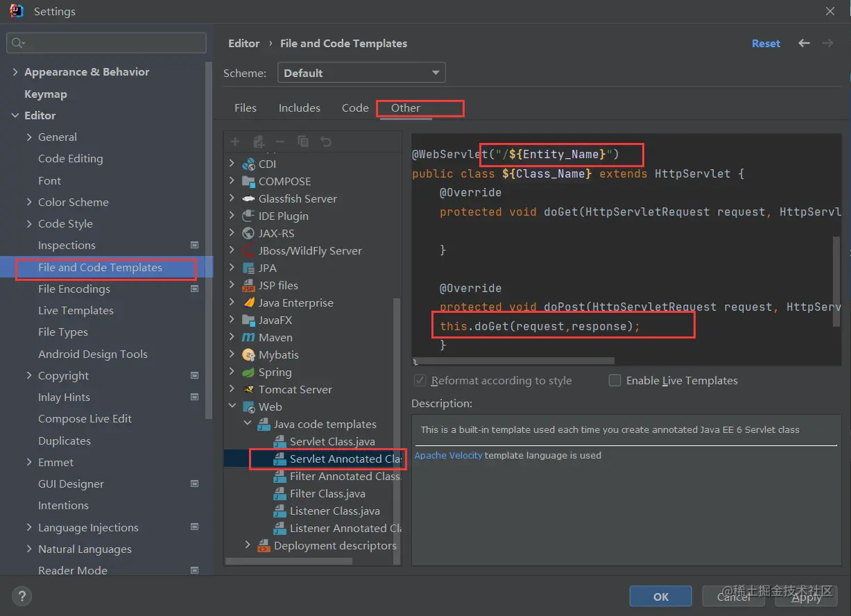Expand the Appearance & Behavior section

(x=15, y=72)
